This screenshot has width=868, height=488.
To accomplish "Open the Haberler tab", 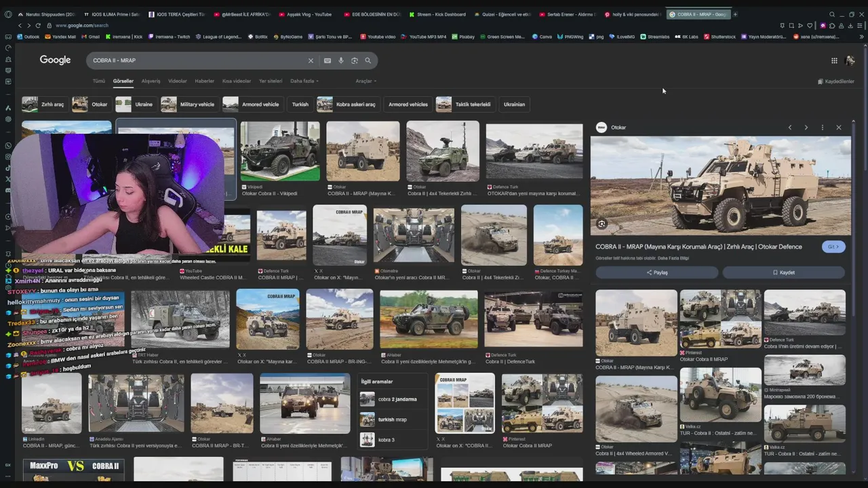I will click(x=205, y=81).
